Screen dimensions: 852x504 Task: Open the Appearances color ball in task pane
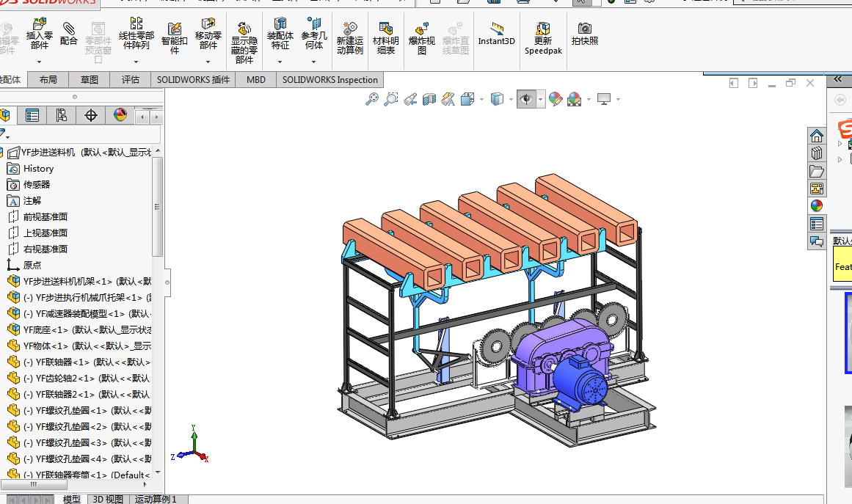point(817,206)
